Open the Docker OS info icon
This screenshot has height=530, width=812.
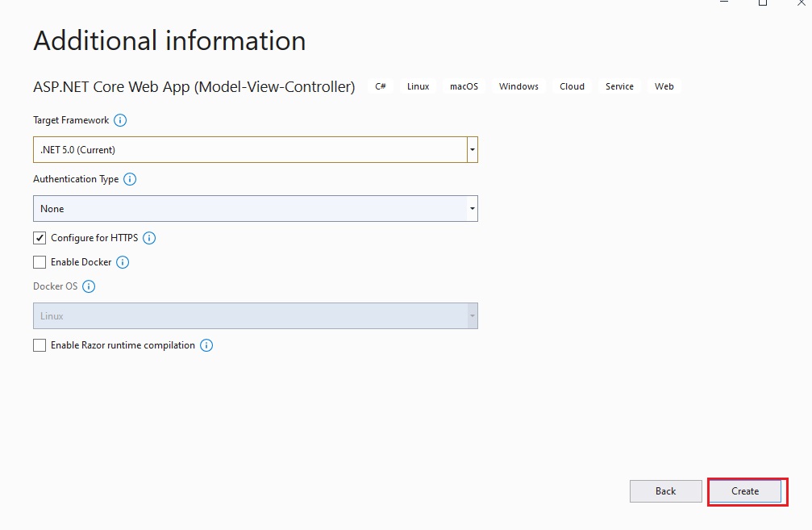[x=89, y=286]
